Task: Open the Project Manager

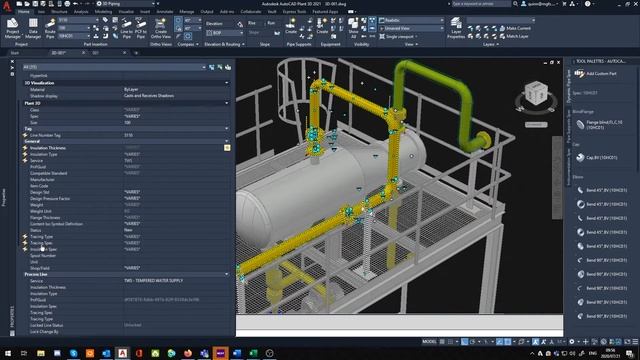Action: click(12, 28)
